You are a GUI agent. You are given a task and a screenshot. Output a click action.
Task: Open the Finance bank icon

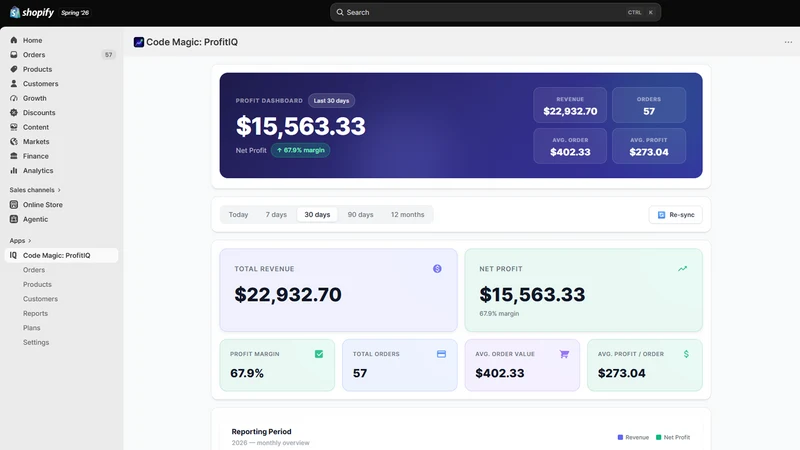14,156
